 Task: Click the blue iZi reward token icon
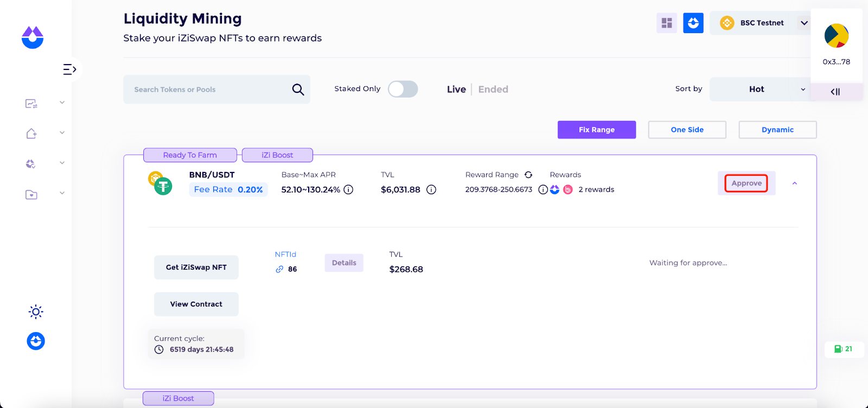click(x=554, y=189)
